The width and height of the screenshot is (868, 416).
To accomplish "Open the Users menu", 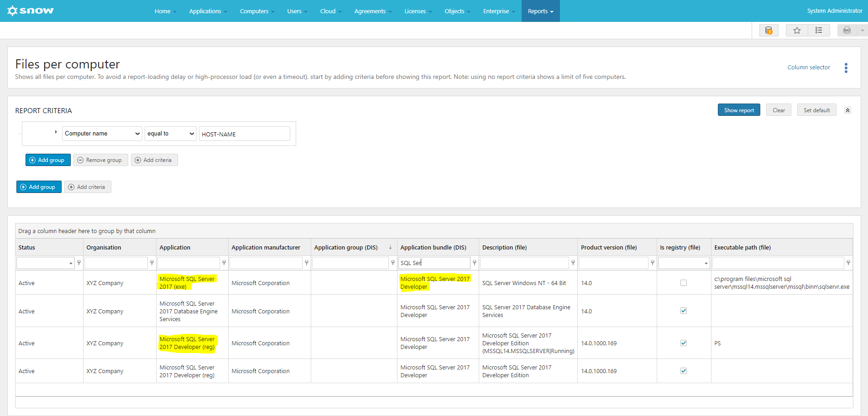I will [x=297, y=11].
